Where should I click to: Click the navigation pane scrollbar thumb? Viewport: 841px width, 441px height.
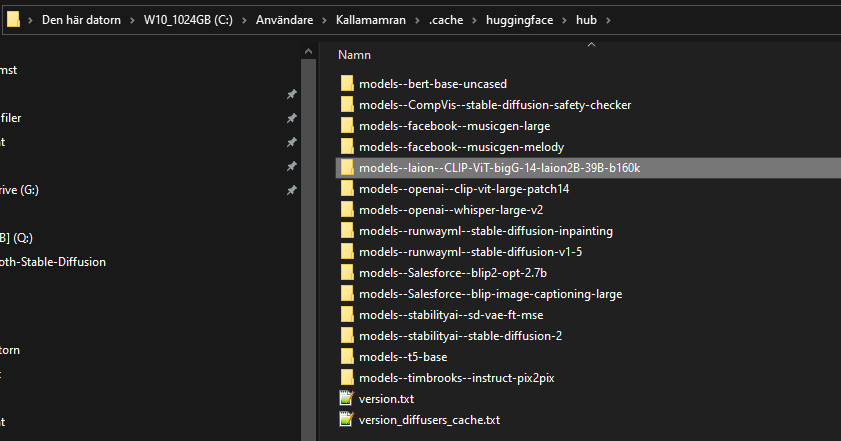308,249
